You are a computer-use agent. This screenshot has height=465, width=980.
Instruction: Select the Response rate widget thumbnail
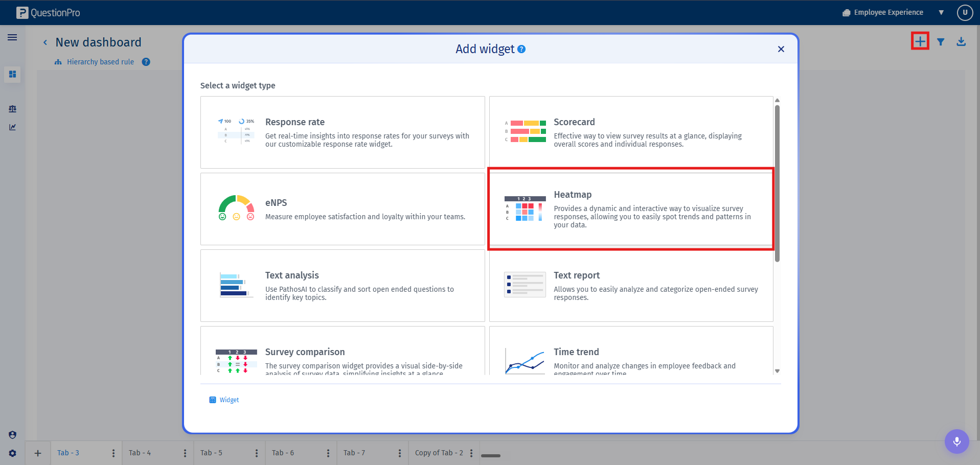[236, 131]
